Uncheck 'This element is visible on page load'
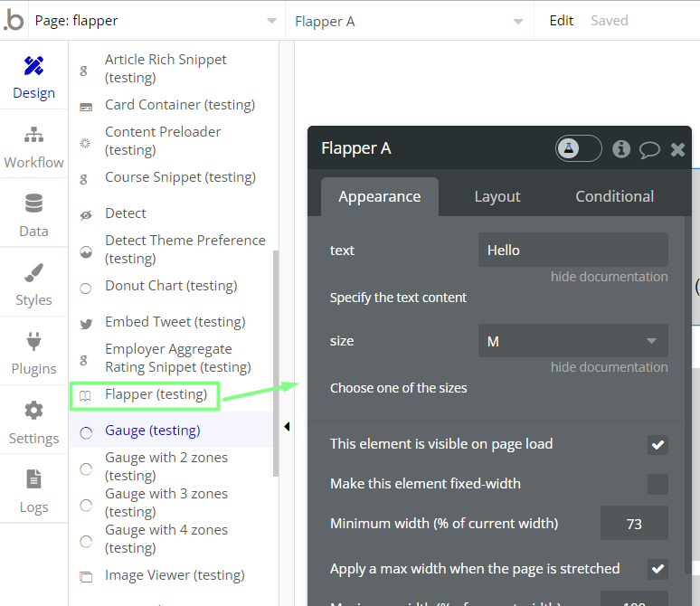This screenshot has height=606, width=700. pyautogui.click(x=657, y=445)
